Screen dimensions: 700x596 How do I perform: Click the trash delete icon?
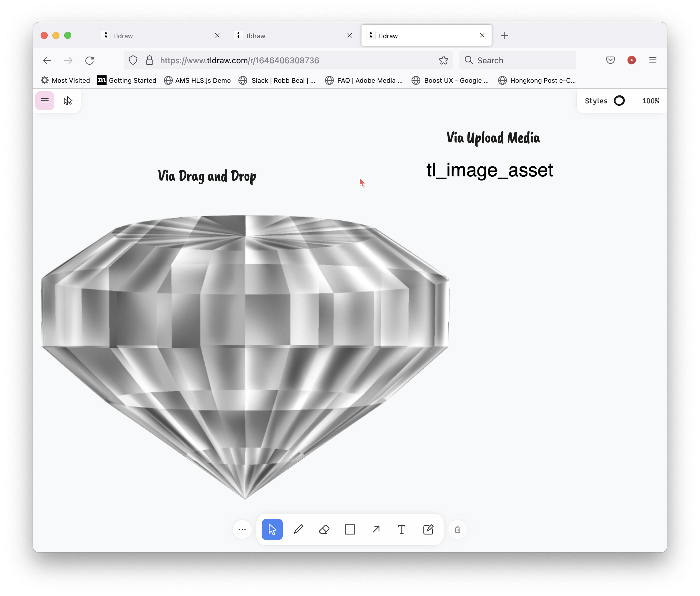[x=457, y=530]
